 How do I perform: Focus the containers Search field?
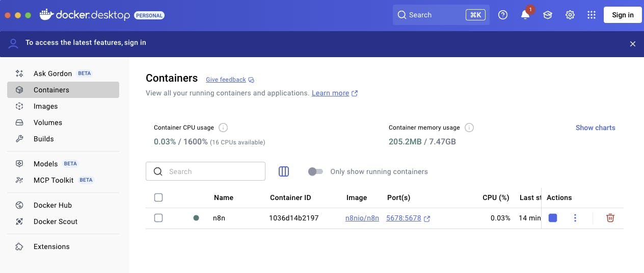205,171
